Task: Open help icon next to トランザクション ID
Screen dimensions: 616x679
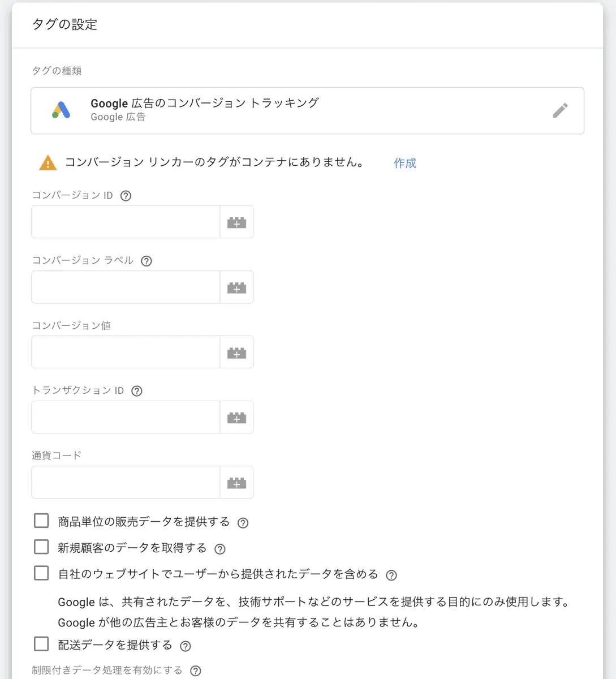Action: (136, 390)
